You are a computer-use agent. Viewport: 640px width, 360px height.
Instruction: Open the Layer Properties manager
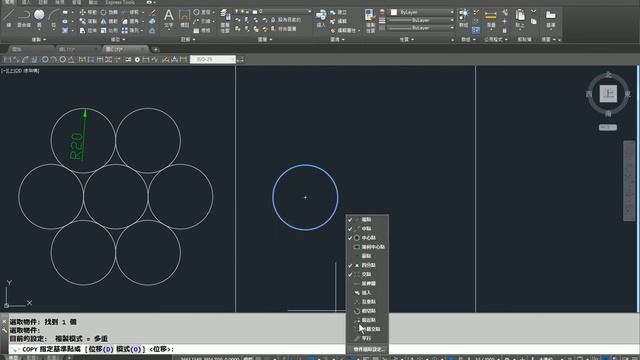(x=225, y=20)
